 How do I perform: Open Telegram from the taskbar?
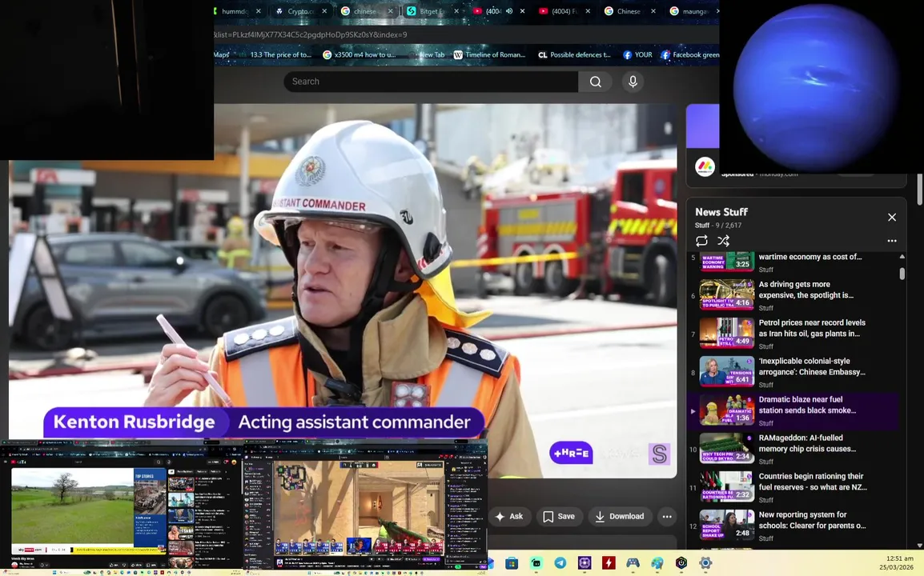pyautogui.click(x=560, y=563)
